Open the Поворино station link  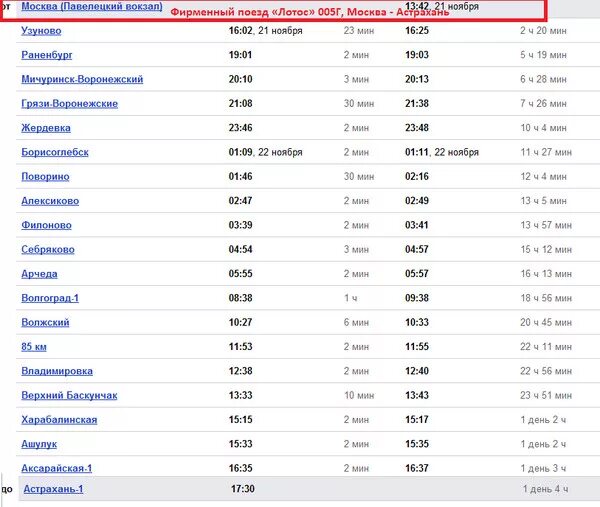pos(46,176)
